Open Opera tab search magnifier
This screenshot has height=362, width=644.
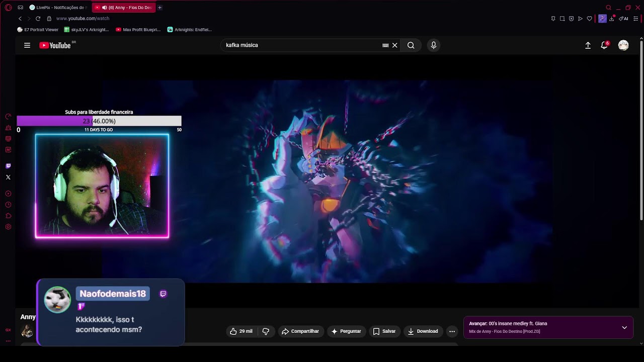pos(608,8)
